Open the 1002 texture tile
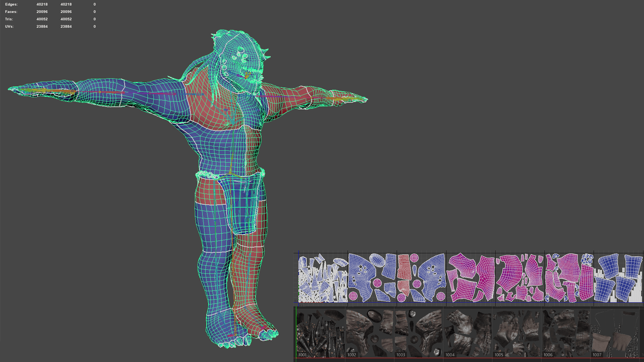 coord(369,333)
